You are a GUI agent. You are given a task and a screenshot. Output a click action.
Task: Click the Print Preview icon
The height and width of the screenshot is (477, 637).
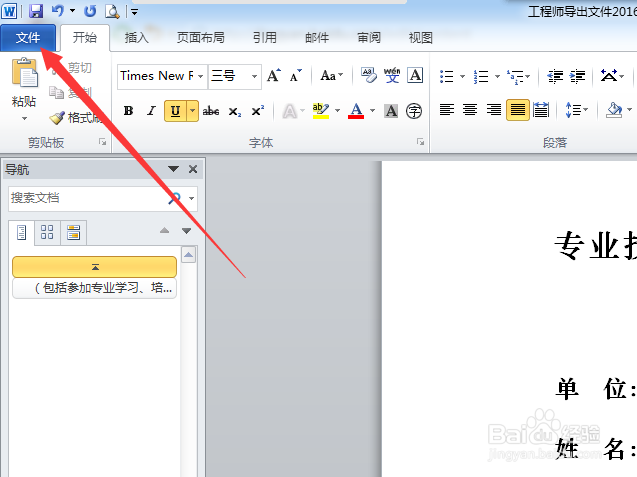(x=112, y=11)
